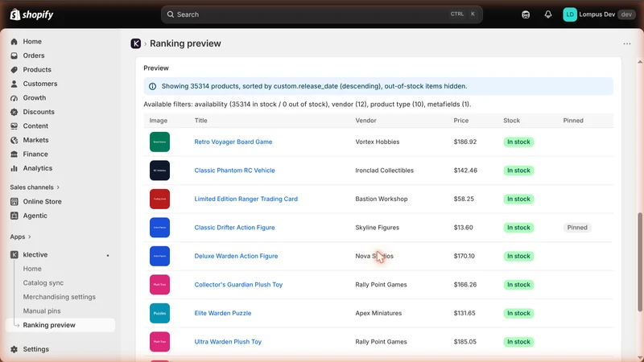The image size is (644, 362).
Task: Open Classic Phantom RC Vehicle link
Action: coord(234,171)
